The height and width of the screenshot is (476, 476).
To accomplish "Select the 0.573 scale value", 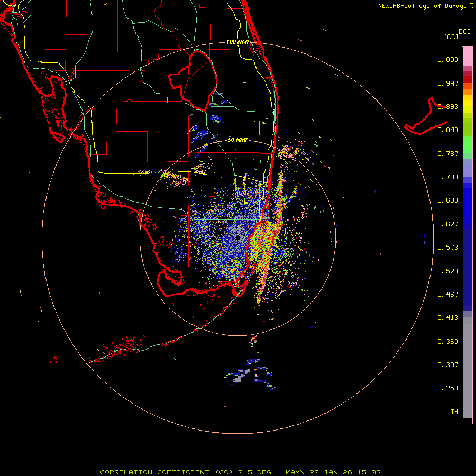I will click(x=448, y=248).
